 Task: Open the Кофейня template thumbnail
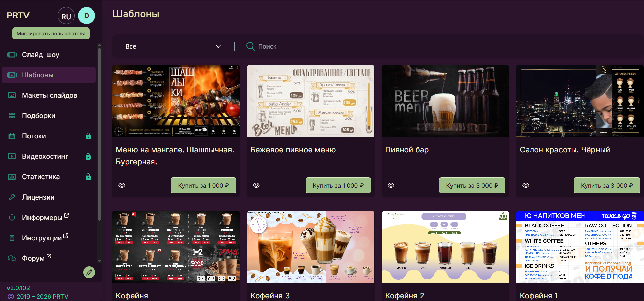pos(176,247)
